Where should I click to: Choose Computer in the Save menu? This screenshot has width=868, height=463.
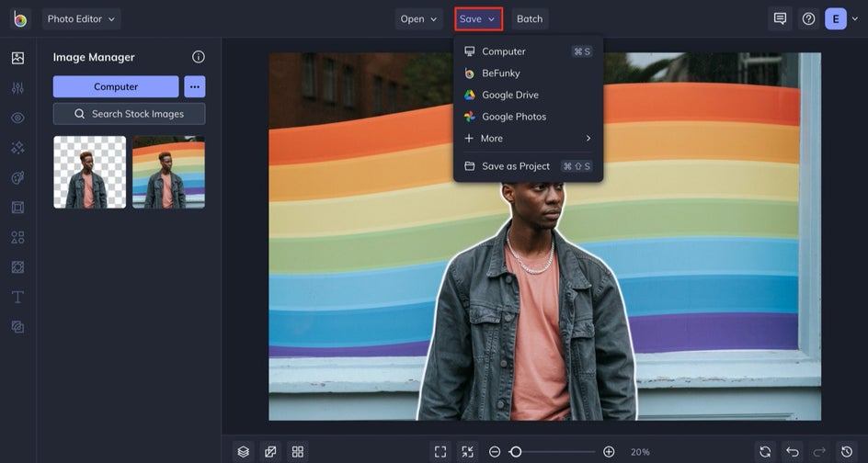[528, 51]
